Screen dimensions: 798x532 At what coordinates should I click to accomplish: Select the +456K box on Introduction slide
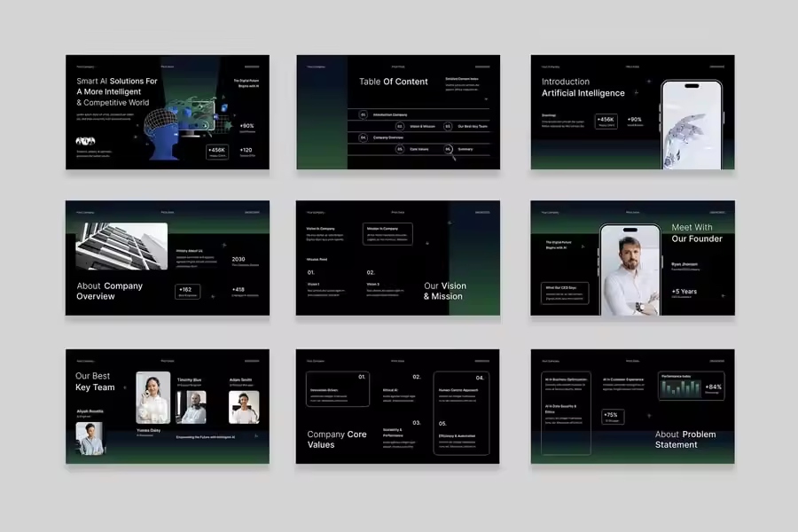coord(606,121)
